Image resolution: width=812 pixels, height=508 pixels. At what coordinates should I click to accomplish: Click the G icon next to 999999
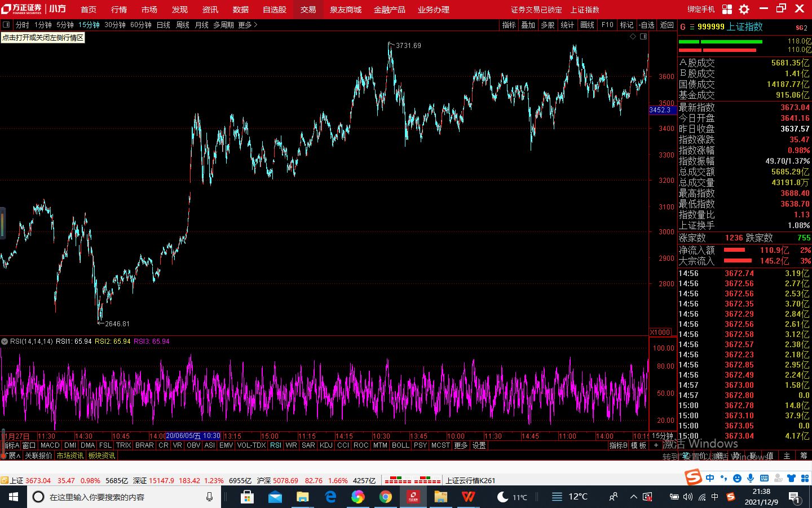coord(683,27)
